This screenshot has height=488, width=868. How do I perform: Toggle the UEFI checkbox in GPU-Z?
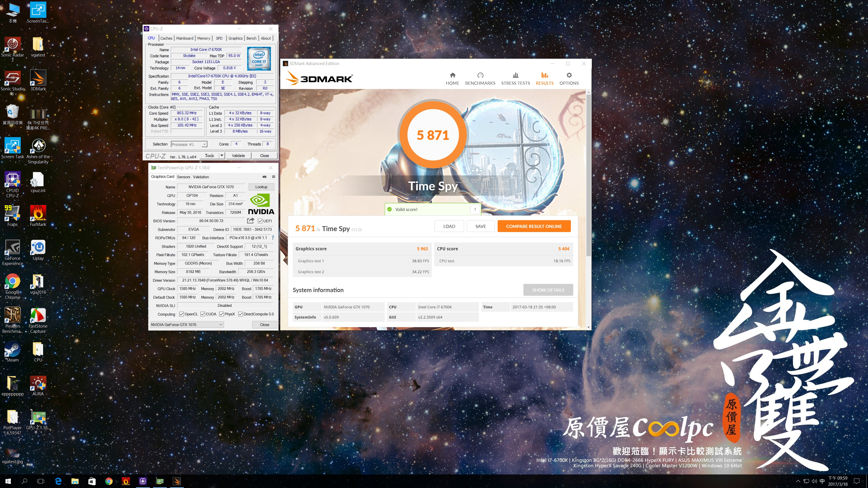click(260, 221)
